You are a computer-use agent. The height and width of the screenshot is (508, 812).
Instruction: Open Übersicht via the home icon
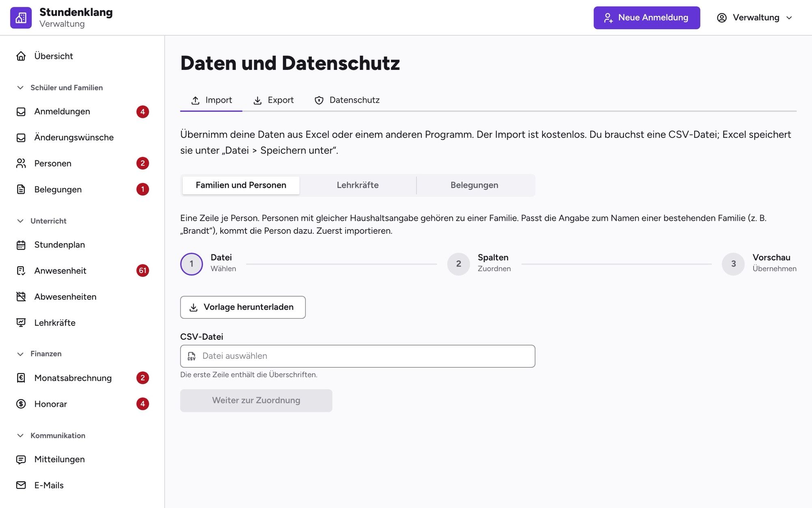[21, 56]
